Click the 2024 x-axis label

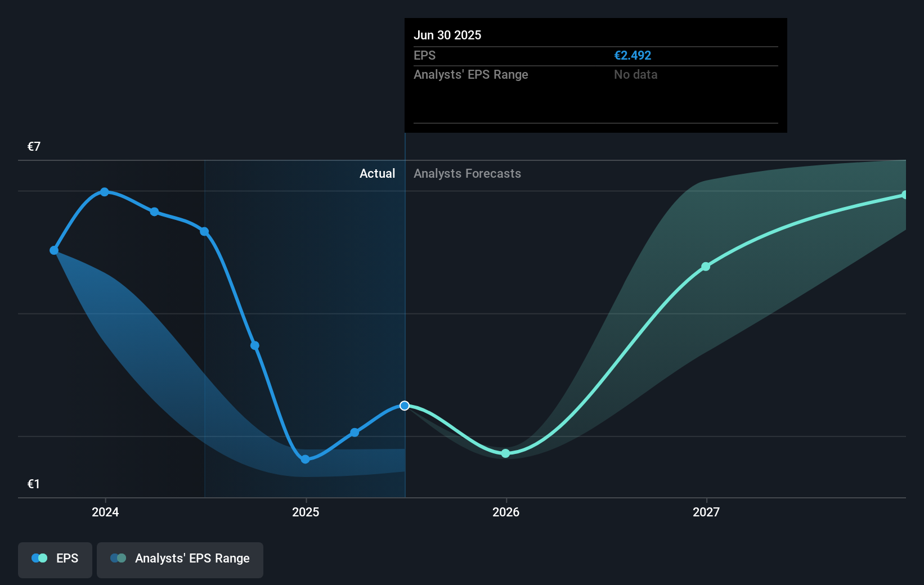click(105, 512)
